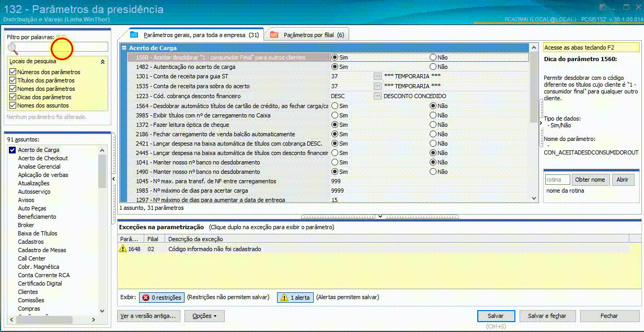This screenshot has width=644, height=332.
Task: Select Acerto de Checkout subject
Action: (x=43, y=158)
